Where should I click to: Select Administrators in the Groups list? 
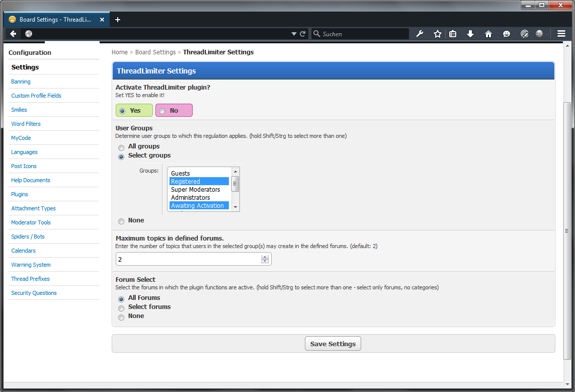click(x=190, y=198)
